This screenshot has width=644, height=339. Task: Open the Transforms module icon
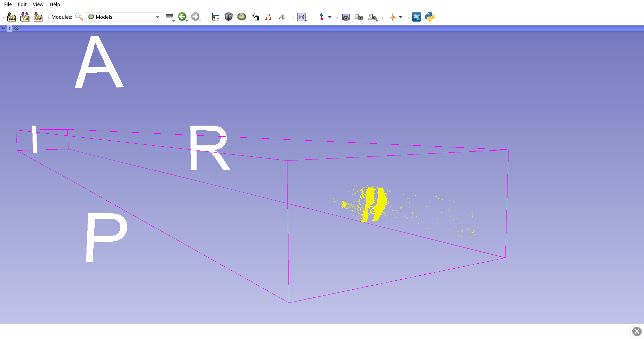point(256,17)
